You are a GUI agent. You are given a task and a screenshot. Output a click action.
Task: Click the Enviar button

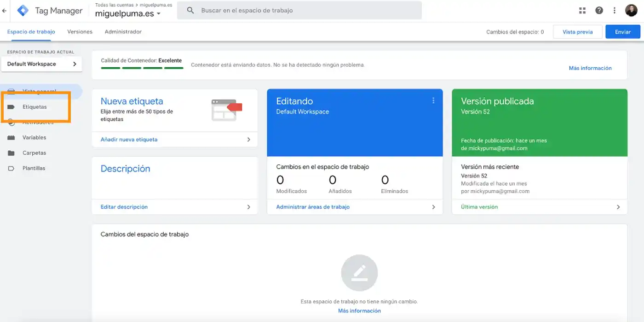pyautogui.click(x=622, y=32)
